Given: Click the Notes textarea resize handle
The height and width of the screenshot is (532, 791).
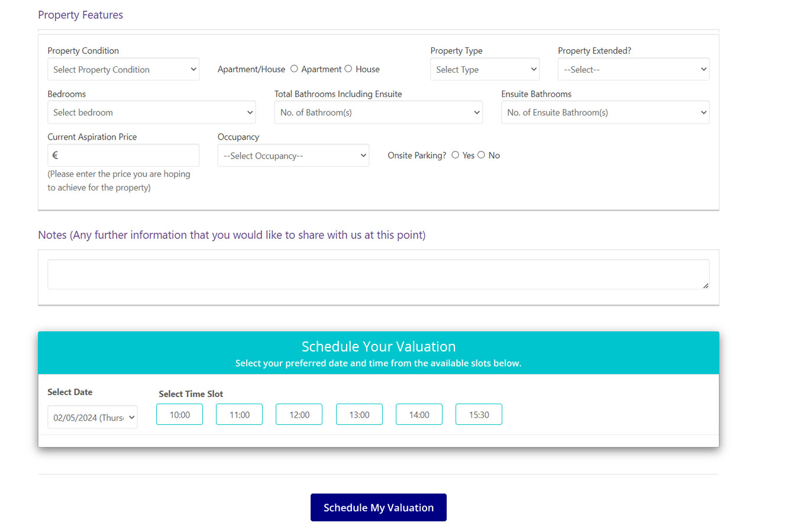Looking at the screenshot, I should point(705,285).
